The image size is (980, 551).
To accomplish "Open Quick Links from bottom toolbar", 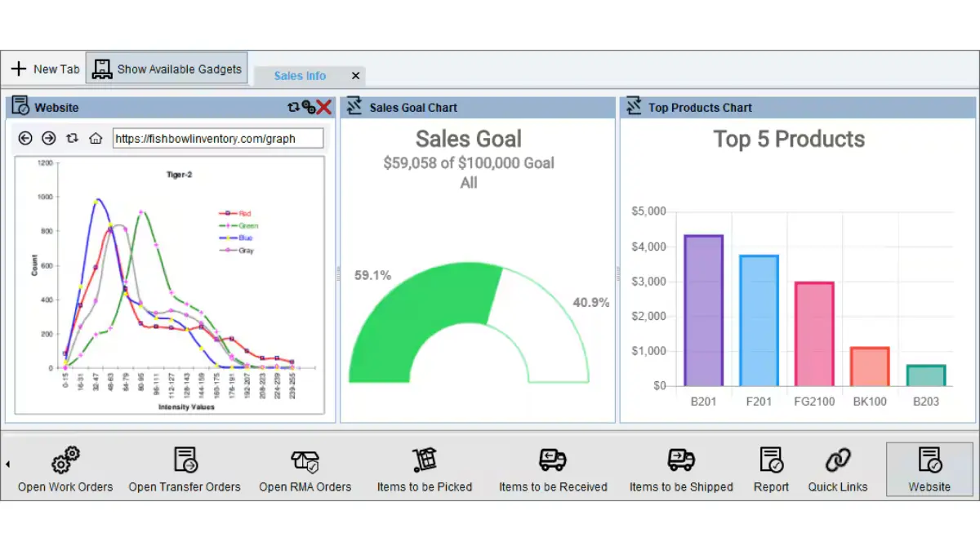I will (x=837, y=469).
